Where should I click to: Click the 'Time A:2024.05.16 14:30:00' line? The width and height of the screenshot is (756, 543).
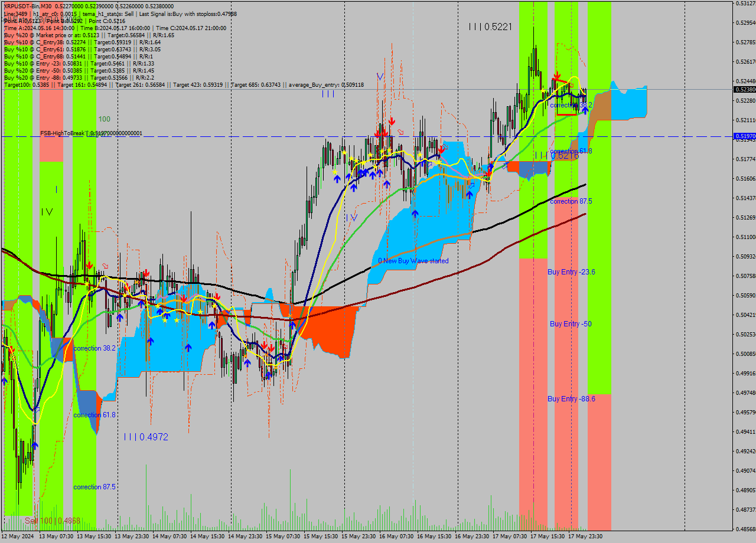[x=39, y=28]
